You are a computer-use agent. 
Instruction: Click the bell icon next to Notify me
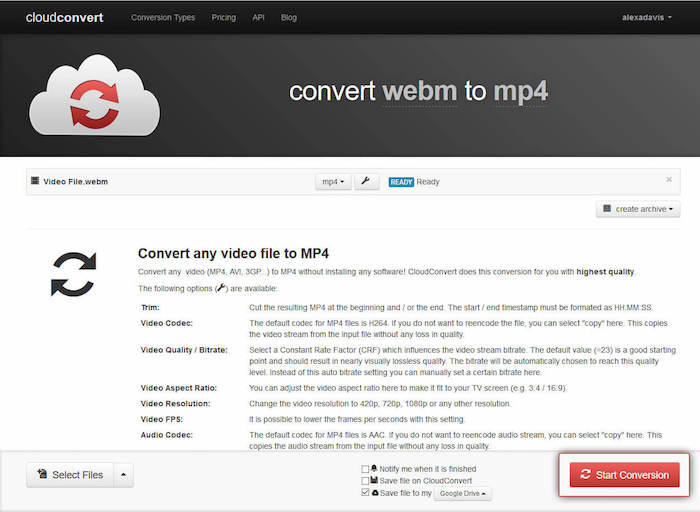pos(374,468)
